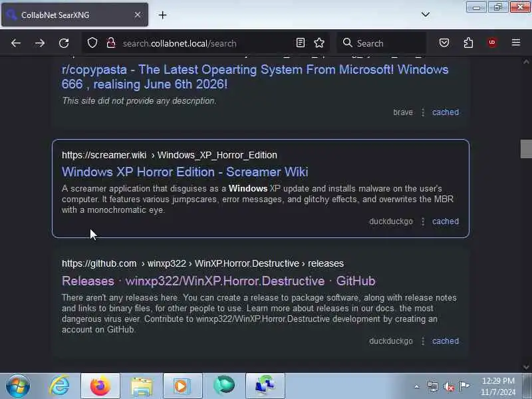The height and width of the screenshot is (399, 532).
Task: Click the address bar showing search.collabnet.local/search
Action: [205, 43]
